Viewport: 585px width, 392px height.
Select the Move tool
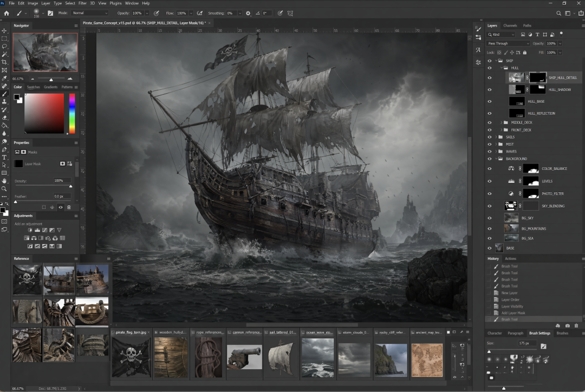click(4, 31)
